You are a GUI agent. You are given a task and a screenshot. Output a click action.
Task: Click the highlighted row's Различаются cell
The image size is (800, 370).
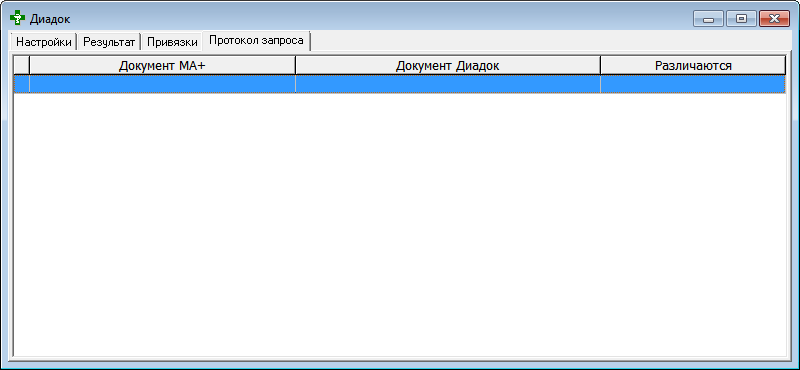click(x=693, y=84)
